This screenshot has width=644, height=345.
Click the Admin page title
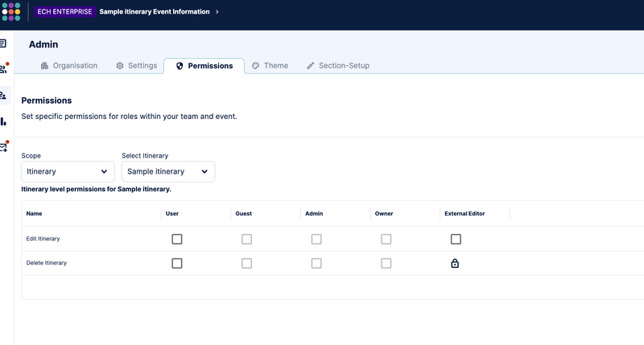click(x=43, y=44)
